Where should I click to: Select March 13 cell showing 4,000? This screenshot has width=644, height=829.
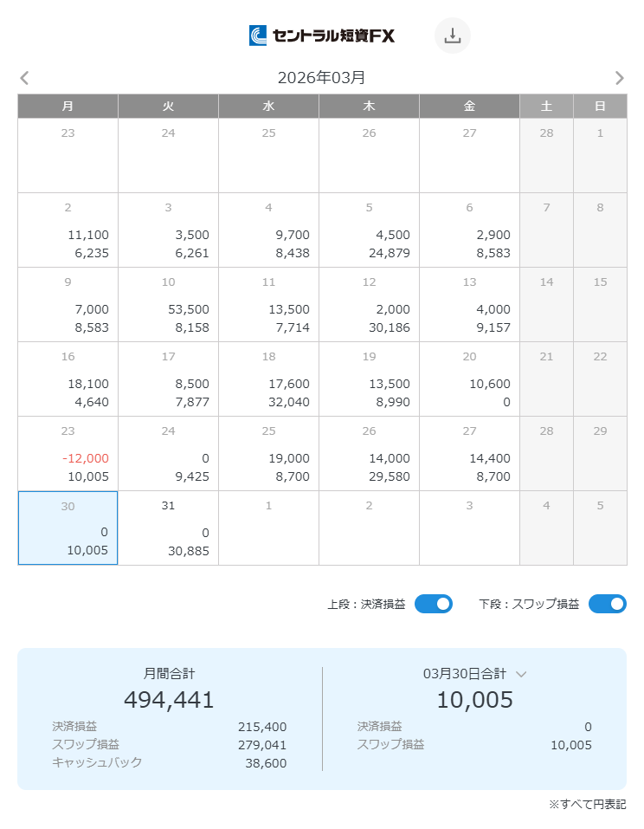[x=469, y=305]
